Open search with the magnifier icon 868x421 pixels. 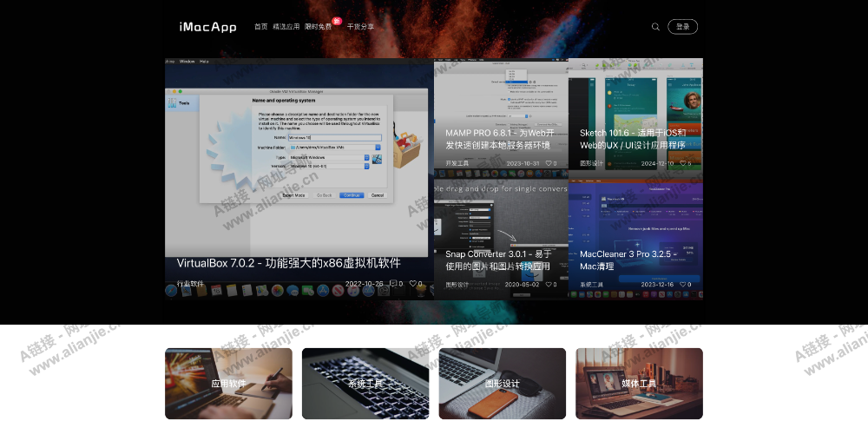[x=655, y=27]
